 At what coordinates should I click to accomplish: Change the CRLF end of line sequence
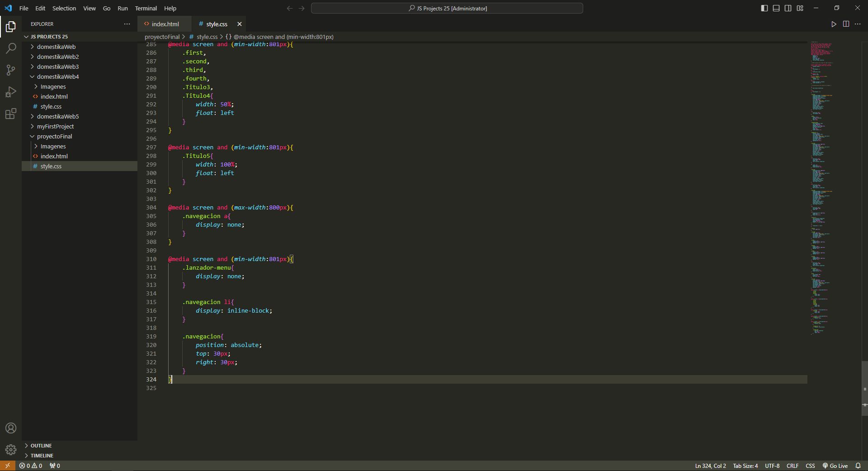793,466
